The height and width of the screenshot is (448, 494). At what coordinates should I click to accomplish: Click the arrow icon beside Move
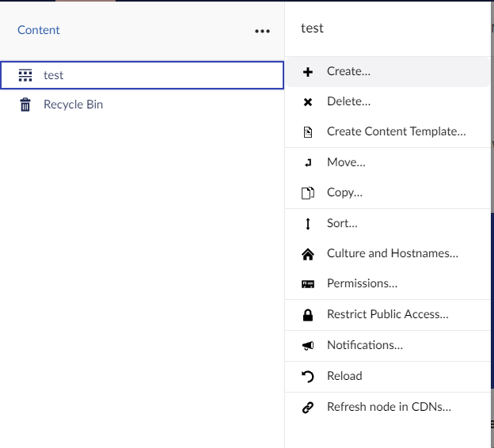pos(308,163)
